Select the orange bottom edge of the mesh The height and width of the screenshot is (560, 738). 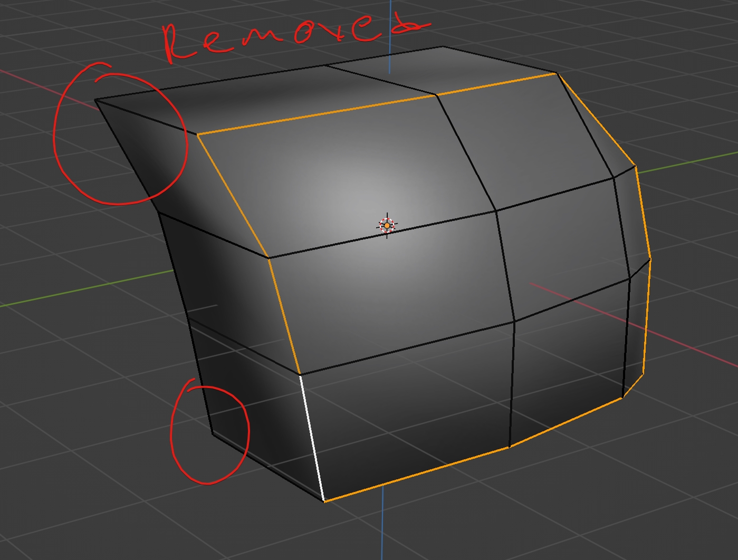(473, 449)
